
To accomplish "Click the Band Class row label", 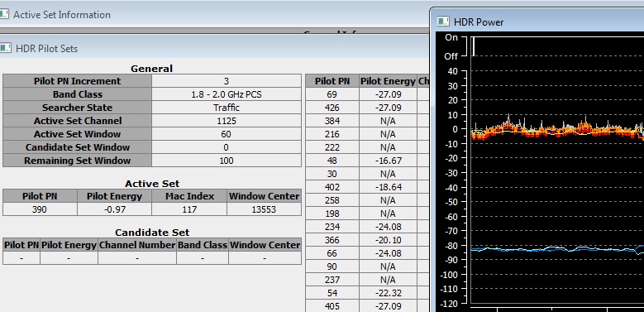I will [77, 94].
